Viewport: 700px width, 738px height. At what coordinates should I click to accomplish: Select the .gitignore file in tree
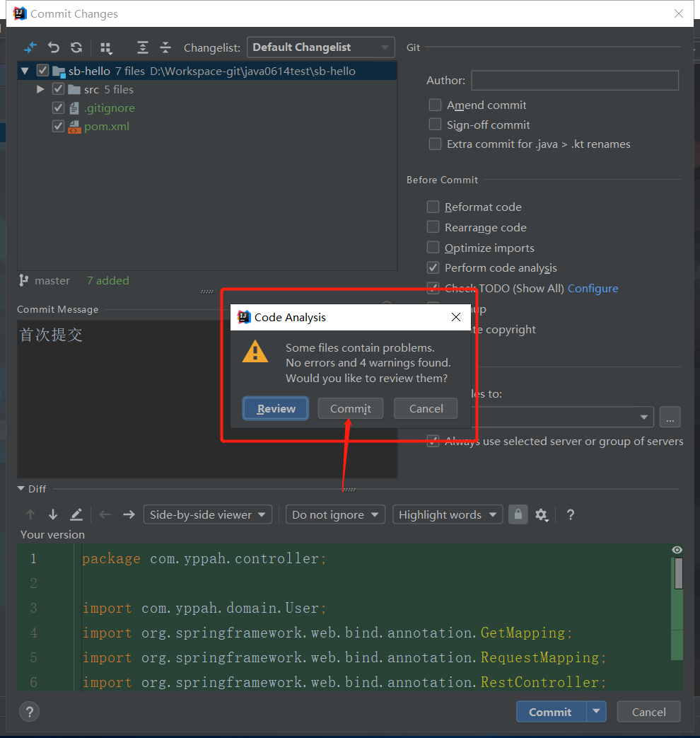coord(109,108)
